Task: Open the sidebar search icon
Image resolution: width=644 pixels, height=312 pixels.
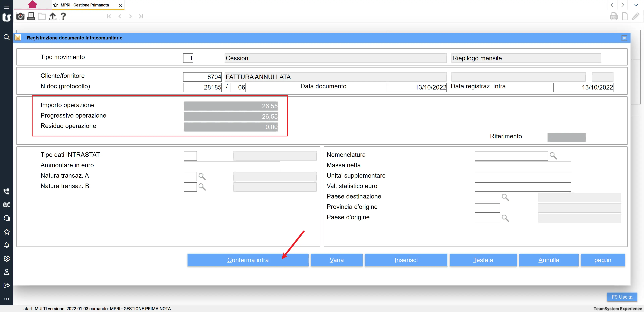Action: click(x=7, y=37)
